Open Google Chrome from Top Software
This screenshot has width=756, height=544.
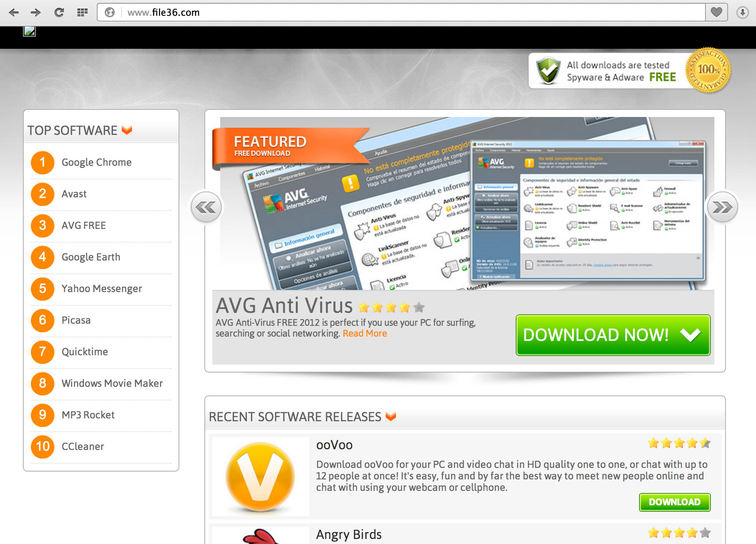[x=96, y=162]
